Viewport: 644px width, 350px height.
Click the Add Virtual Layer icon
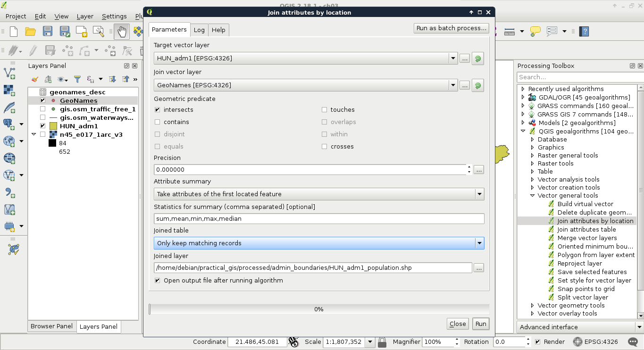tap(9, 209)
